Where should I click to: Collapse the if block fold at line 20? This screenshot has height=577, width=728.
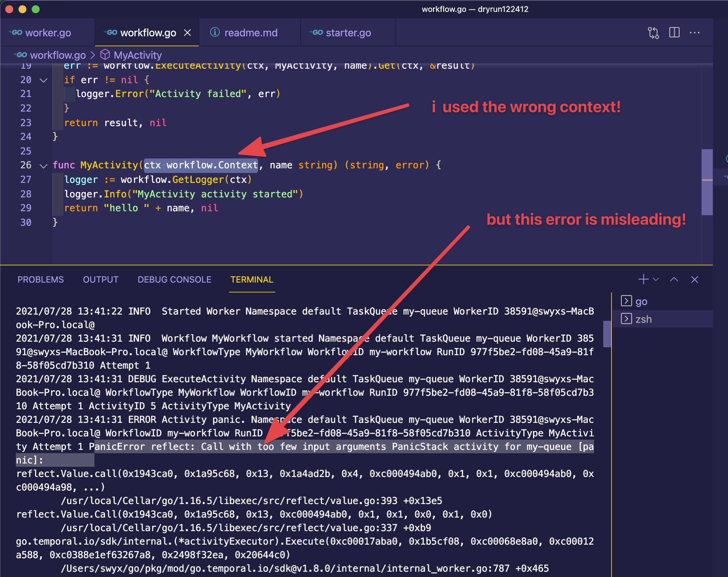(43, 80)
